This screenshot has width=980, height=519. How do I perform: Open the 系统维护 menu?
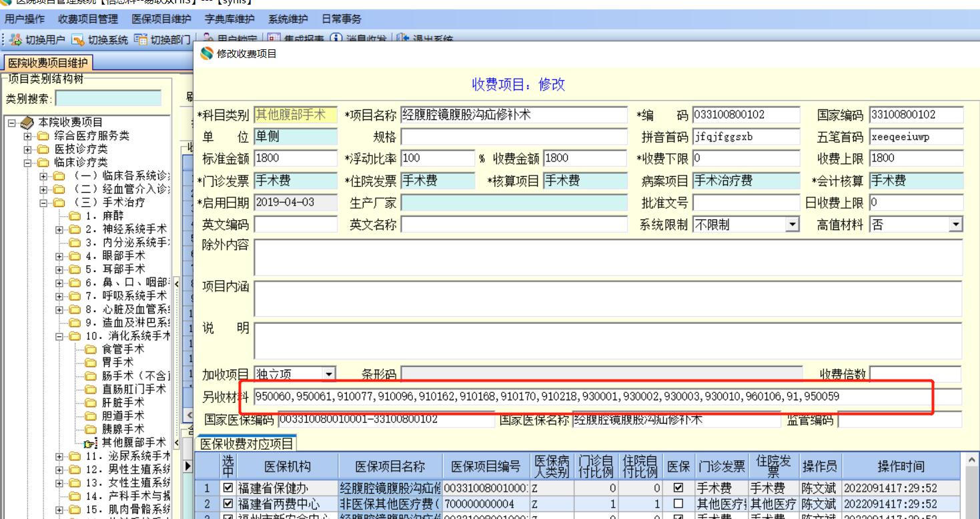pos(288,20)
